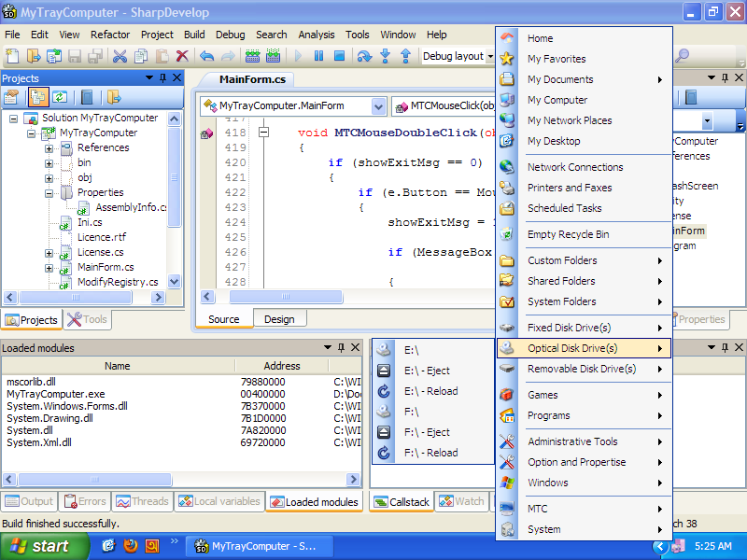Click the red Delete X toolbar icon

[x=182, y=56]
